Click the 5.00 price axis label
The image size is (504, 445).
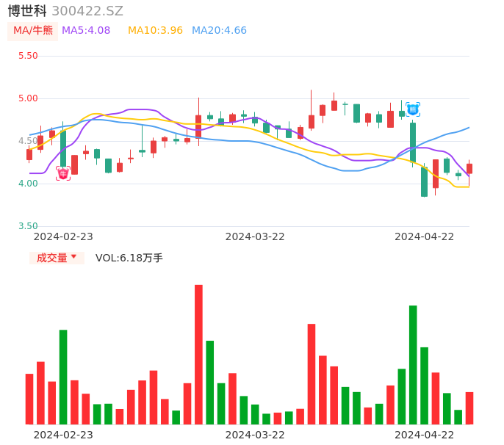pyautogui.click(x=28, y=98)
